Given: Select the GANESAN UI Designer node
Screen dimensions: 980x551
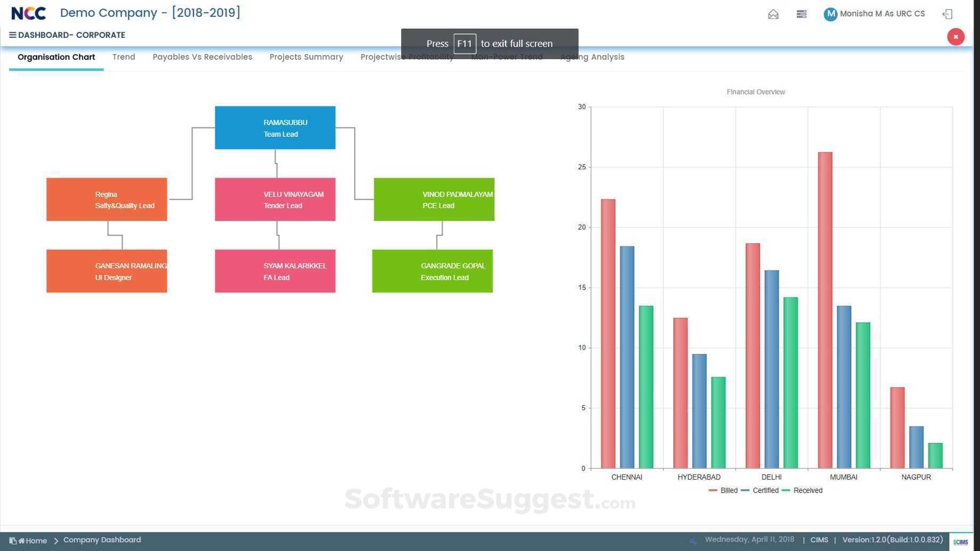Looking at the screenshot, I should [107, 271].
